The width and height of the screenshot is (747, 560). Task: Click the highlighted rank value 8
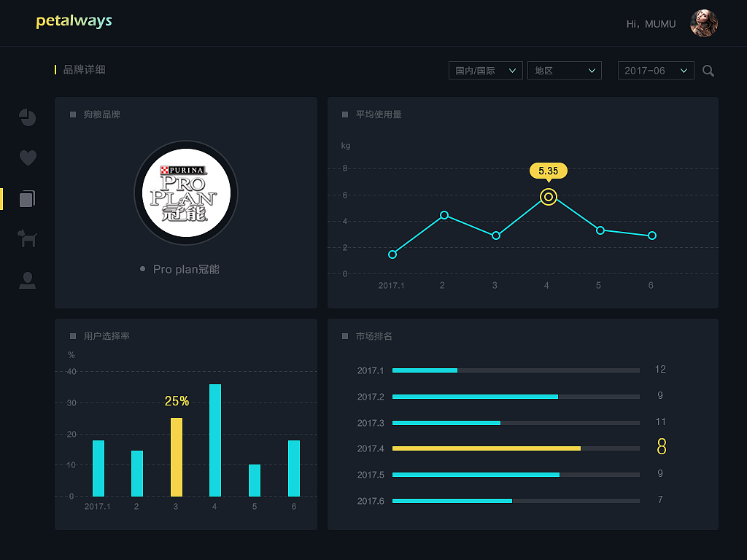point(662,447)
